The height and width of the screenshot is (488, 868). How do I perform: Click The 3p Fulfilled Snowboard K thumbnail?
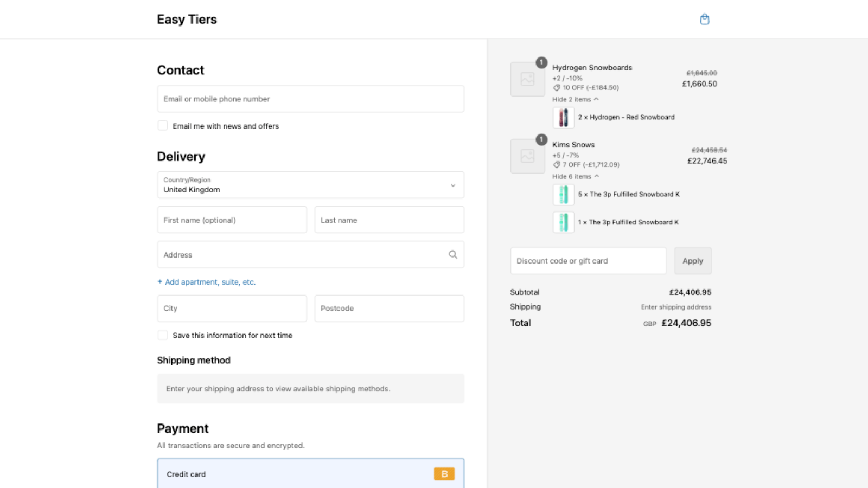(563, 194)
